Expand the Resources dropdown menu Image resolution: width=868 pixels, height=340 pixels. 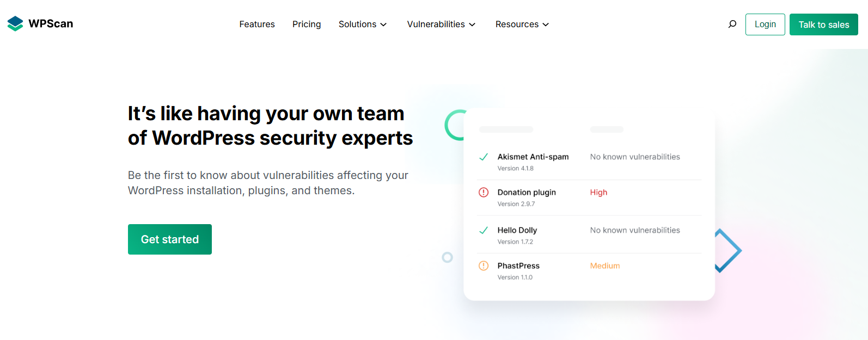pyautogui.click(x=522, y=24)
